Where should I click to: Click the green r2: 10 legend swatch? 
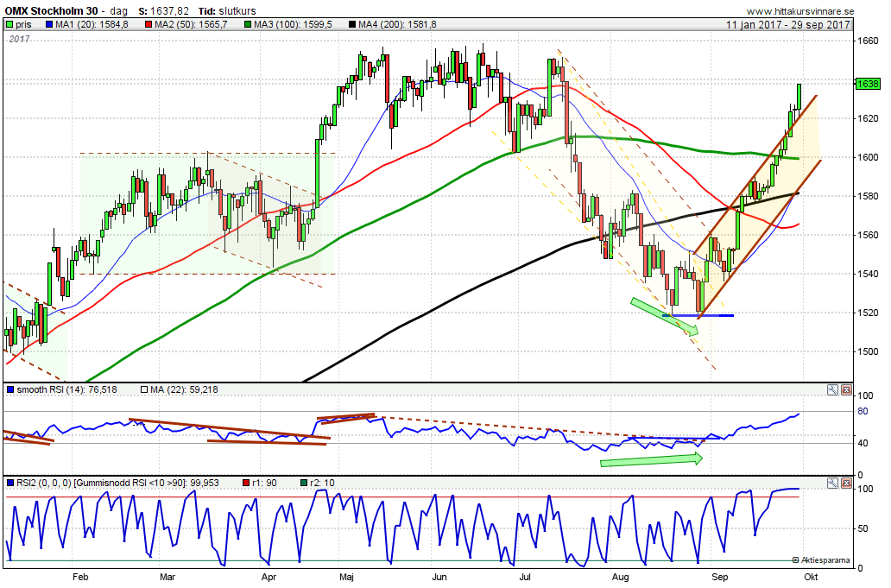pyautogui.click(x=303, y=483)
